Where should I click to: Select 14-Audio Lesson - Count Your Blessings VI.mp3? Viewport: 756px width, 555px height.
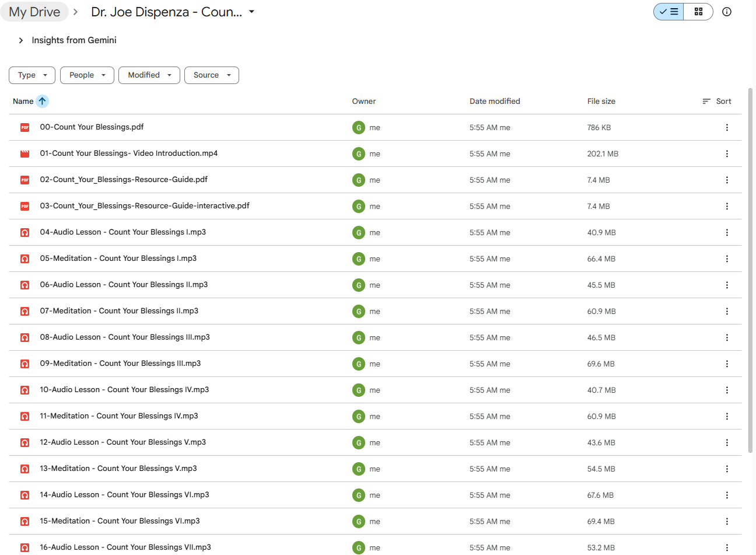coord(124,494)
